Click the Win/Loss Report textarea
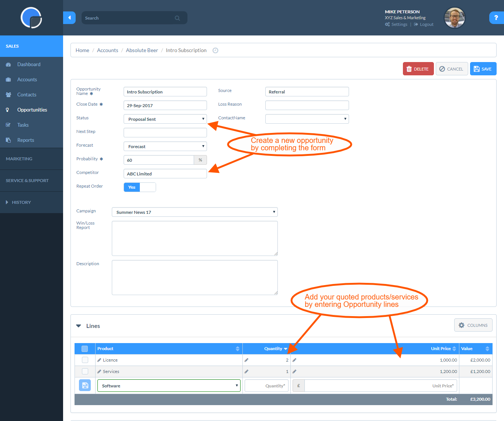The image size is (504, 421). 195,238
